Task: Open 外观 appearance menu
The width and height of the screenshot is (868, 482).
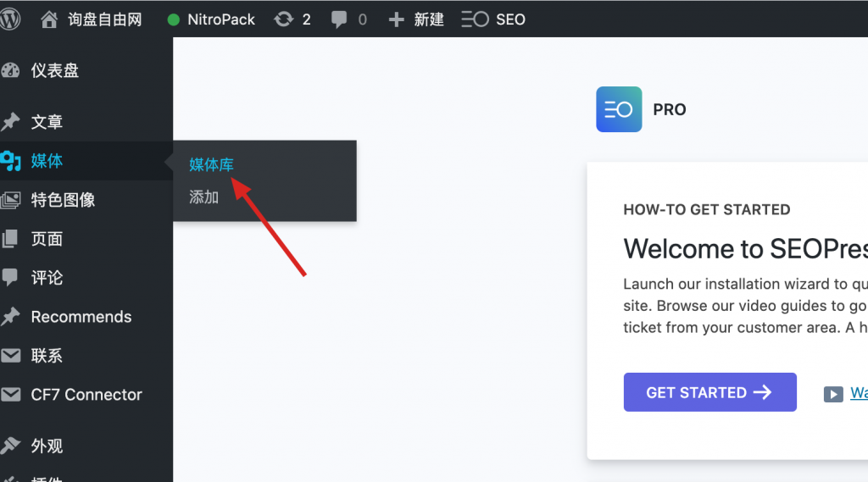Action: (x=47, y=446)
